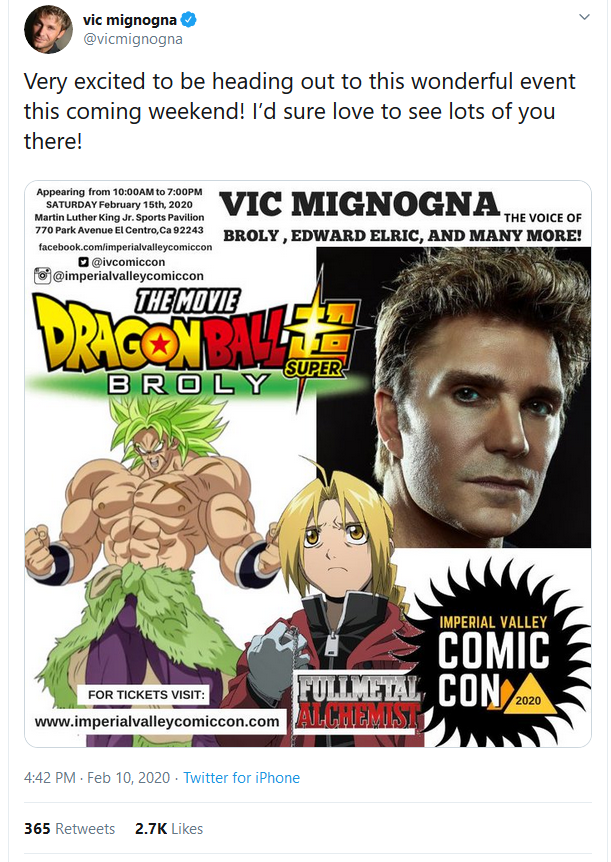The height and width of the screenshot is (862, 611).
Task: Open the vic mignogna display name
Action: [130, 20]
